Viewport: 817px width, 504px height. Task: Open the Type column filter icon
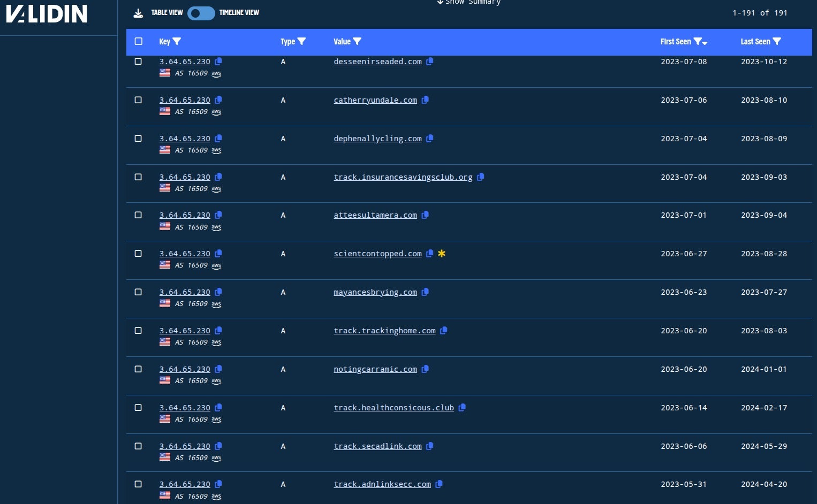pyautogui.click(x=302, y=42)
